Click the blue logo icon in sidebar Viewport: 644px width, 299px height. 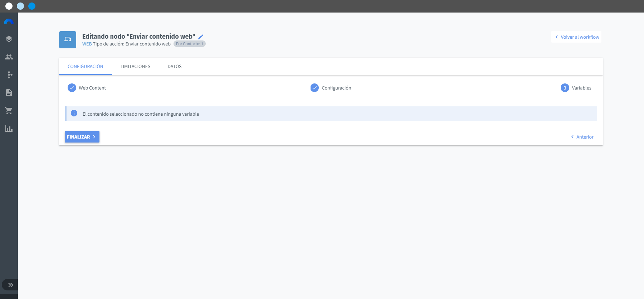point(9,21)
